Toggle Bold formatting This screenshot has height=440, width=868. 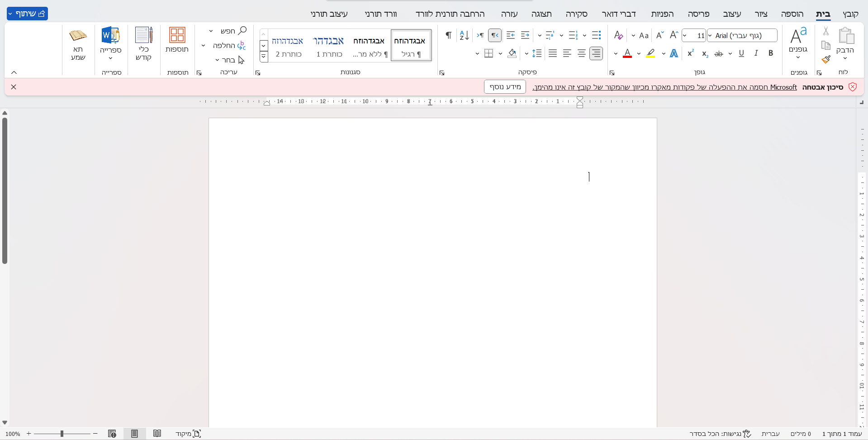click(771, 53)
